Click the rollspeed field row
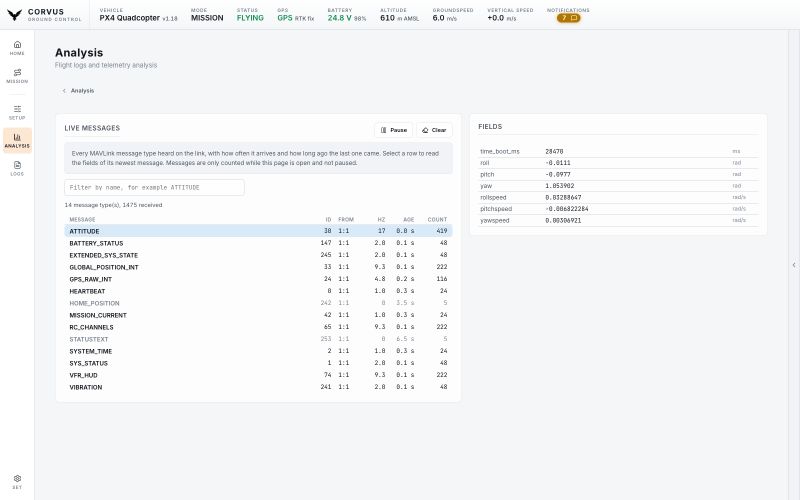 618,197
